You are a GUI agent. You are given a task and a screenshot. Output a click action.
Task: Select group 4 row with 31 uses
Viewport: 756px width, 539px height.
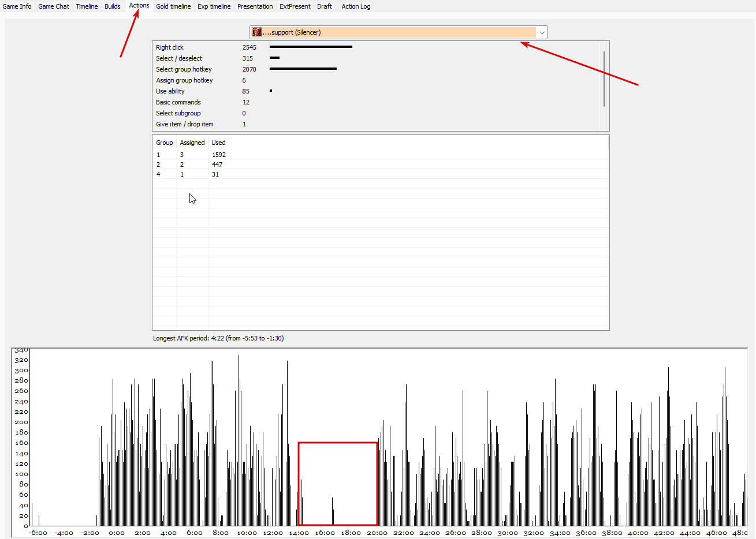pos(381,174)
